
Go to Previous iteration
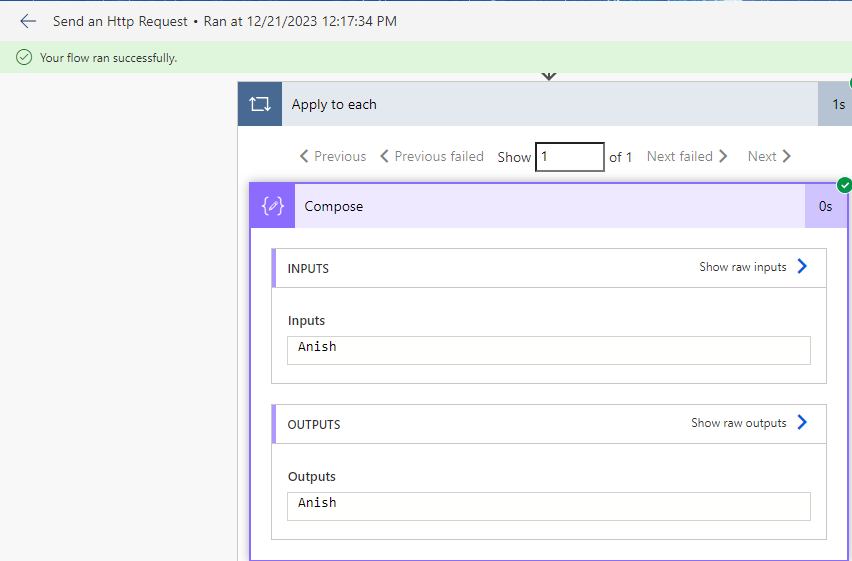[333, 157]
